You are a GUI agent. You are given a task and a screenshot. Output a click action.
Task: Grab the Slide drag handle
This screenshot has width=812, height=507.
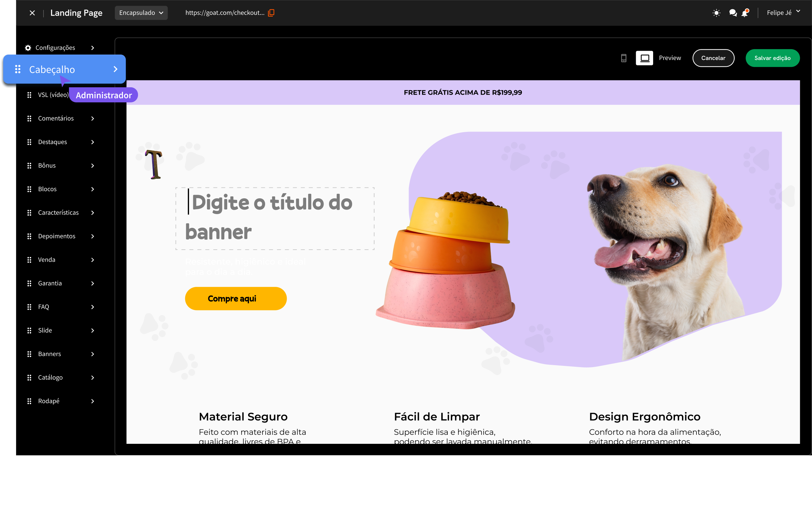click(29, 330)
